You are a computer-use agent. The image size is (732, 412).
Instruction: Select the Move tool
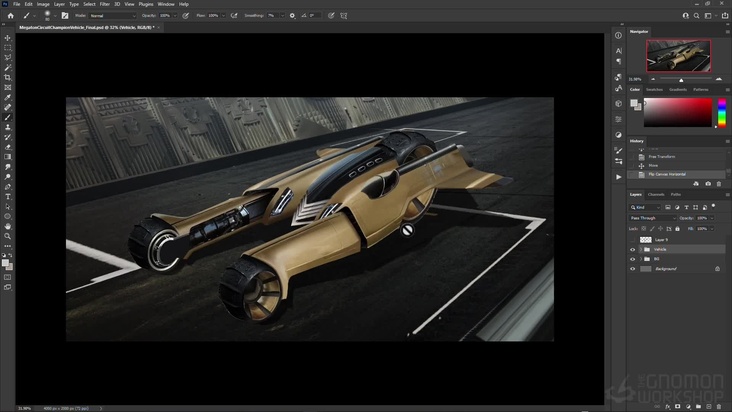click(8, 38)
